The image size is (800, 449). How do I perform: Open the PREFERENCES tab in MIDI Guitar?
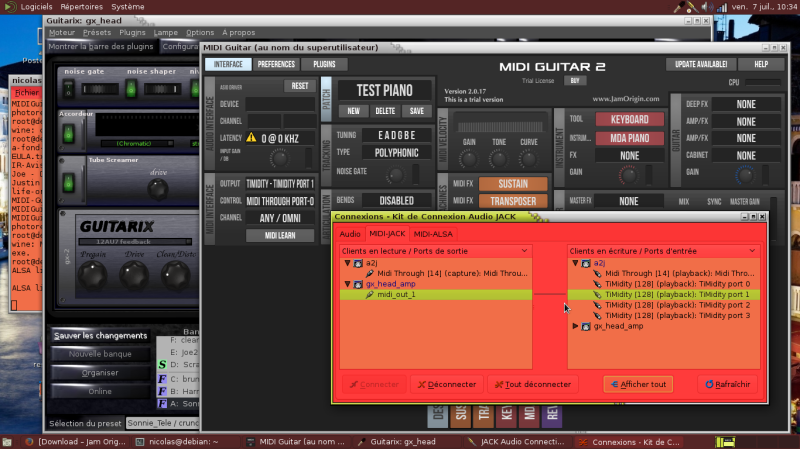tap(276, 64)
